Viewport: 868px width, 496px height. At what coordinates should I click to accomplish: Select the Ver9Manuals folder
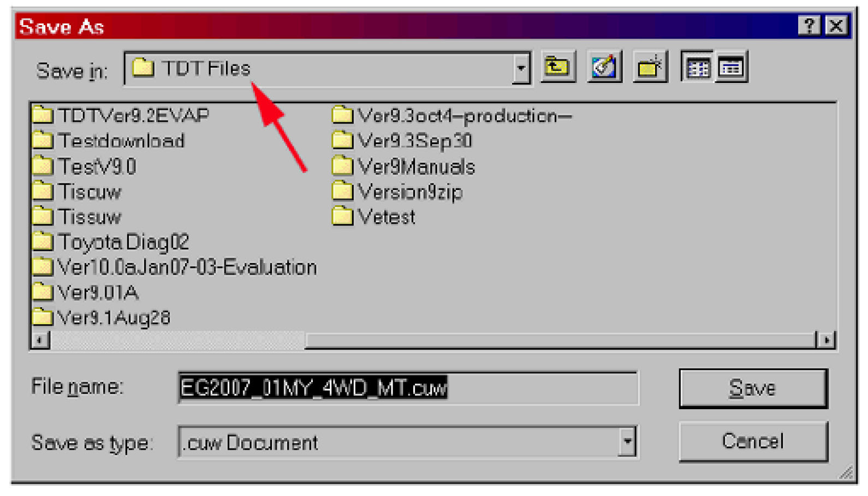coord(404,166)
